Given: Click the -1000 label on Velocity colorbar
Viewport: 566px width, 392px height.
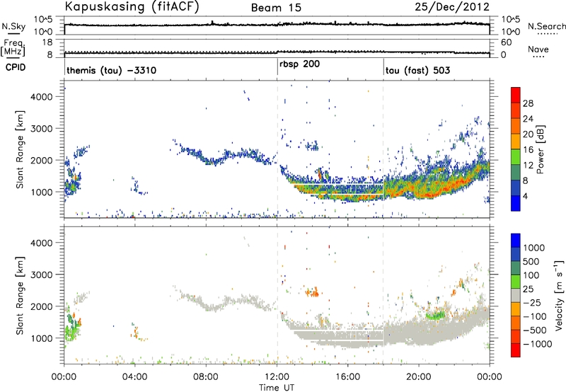Looking at the screenshot, I should [x=538, y=344].
